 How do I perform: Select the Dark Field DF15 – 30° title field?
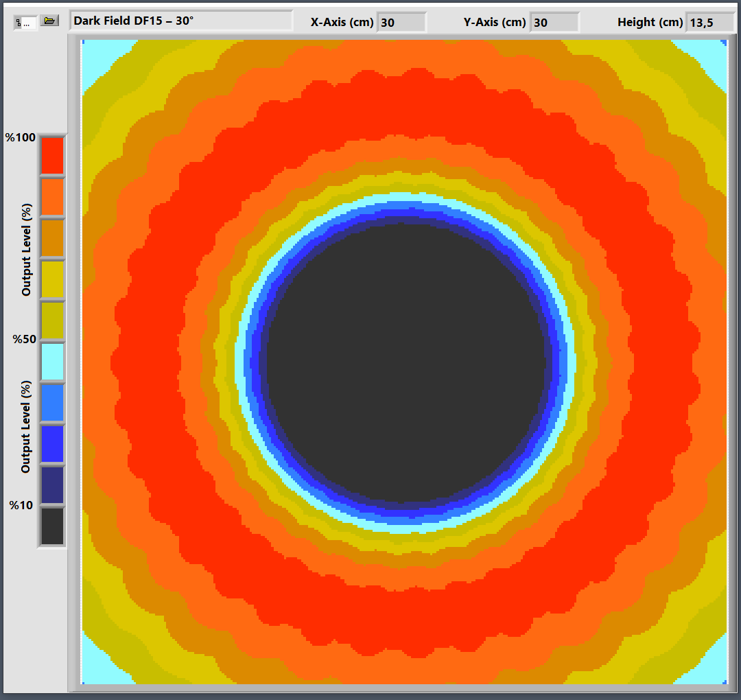tap(181, 21)
